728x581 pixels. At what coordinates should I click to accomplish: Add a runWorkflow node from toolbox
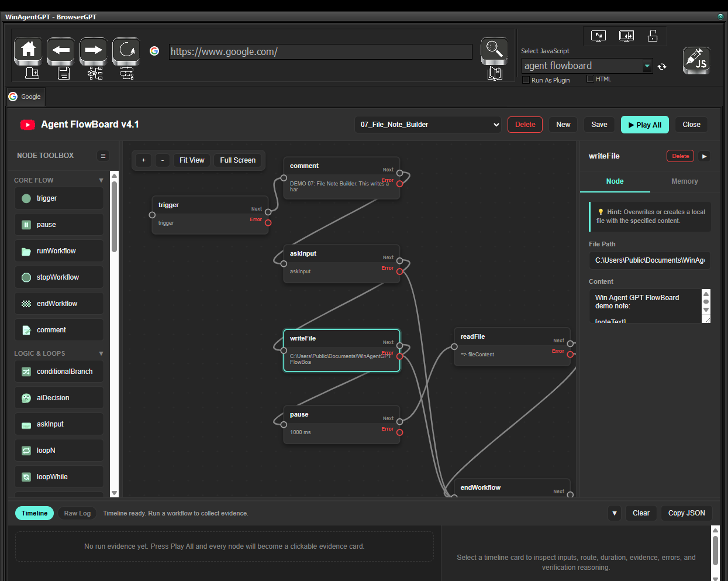click(x=59, y=251)
